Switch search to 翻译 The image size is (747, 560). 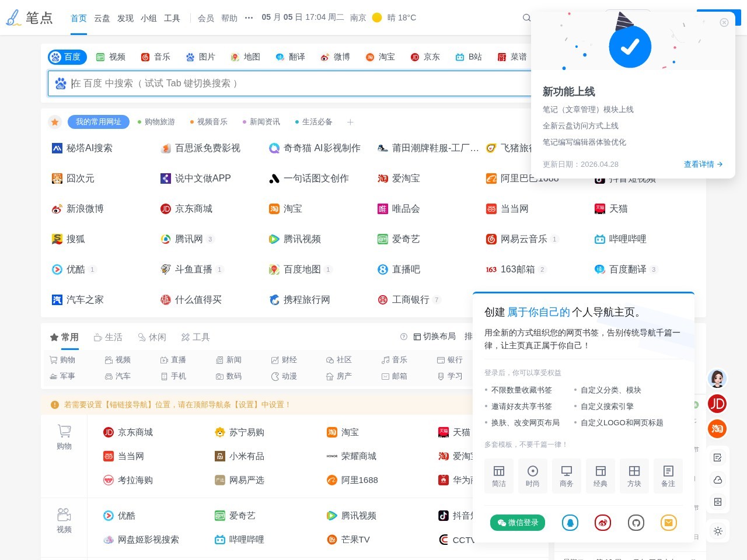coord(290,57)
